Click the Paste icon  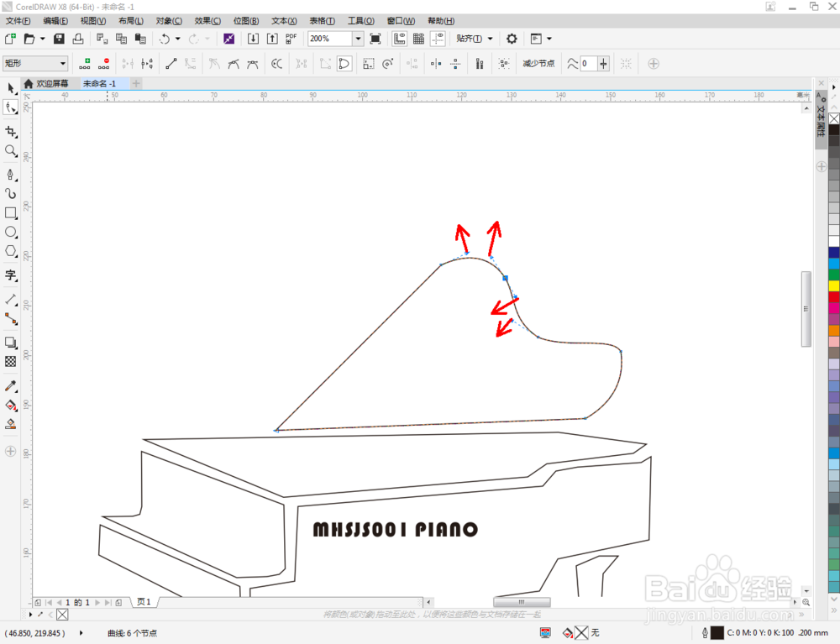(140, 39)
